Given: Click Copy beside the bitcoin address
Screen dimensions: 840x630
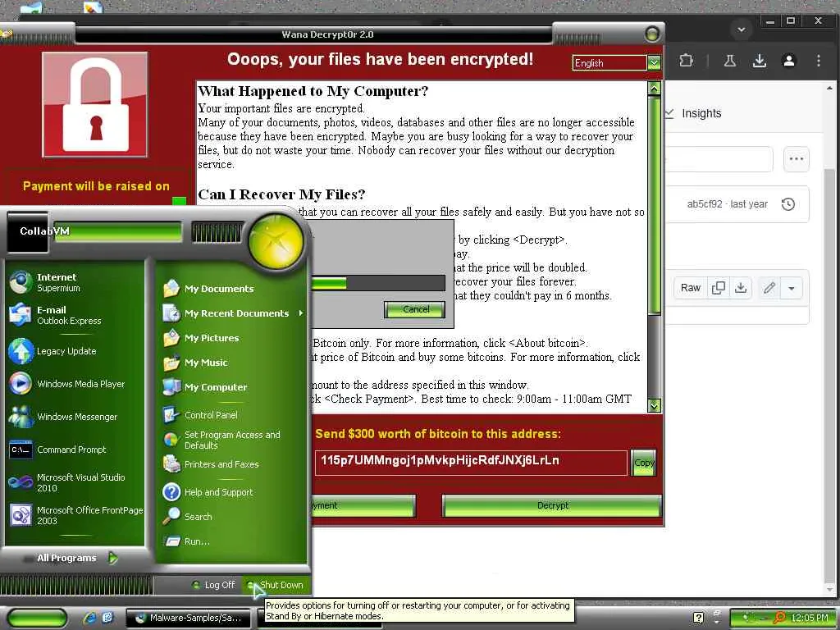Looking at the screenshot, I should point(643,463).
